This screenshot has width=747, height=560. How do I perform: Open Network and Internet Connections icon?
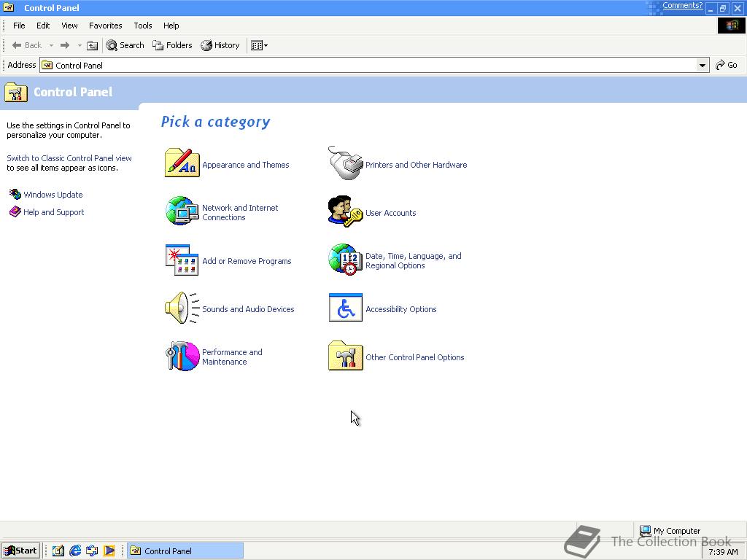tap(182, 211)
